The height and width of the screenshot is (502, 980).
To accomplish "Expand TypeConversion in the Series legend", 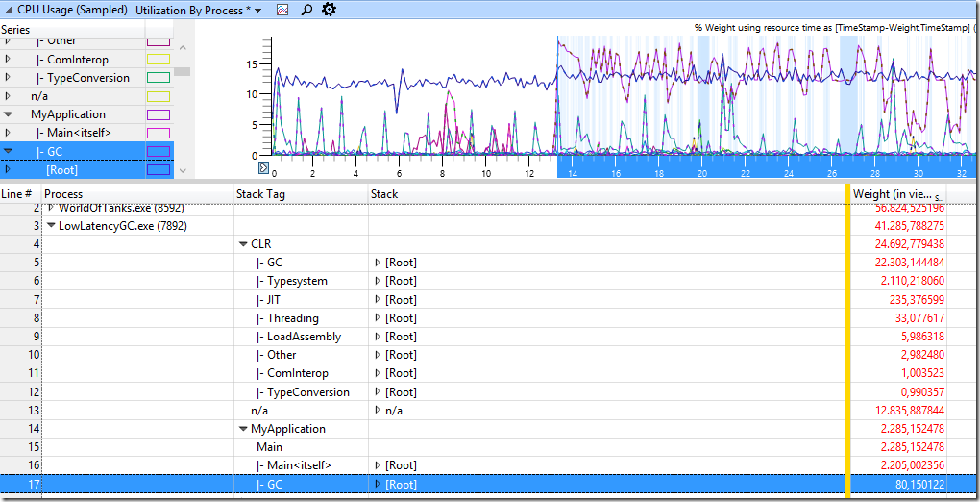I will point(8,78).
